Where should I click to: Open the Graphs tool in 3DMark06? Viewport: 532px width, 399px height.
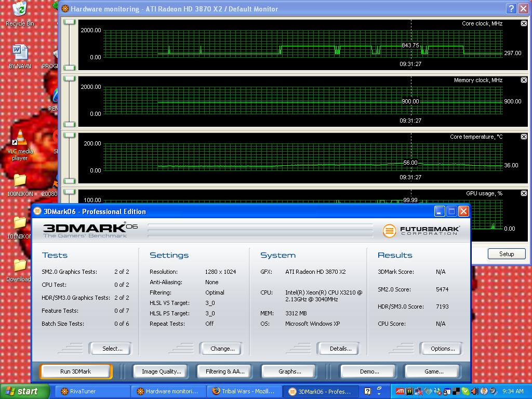pyautogui.click(x=289, y=371)
